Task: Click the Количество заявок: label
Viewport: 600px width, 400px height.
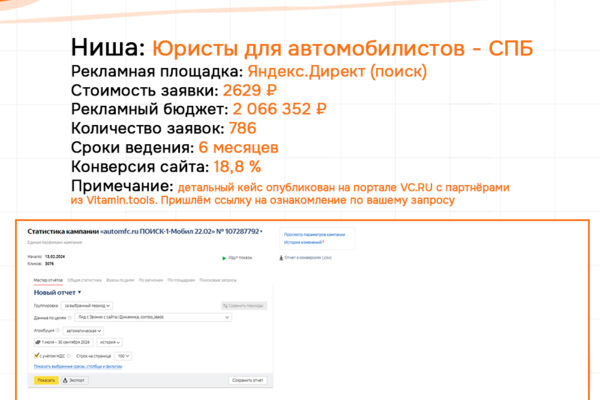Action: [x=148, y=128]
